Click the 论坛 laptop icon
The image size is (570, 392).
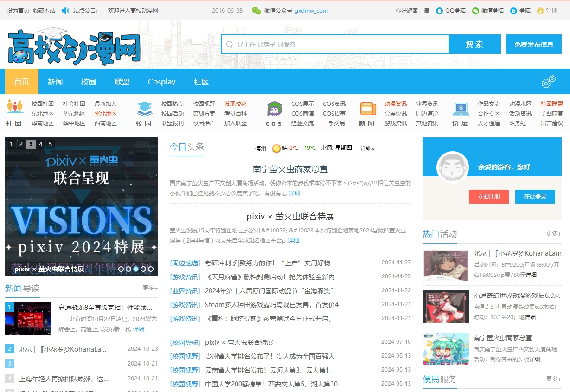[461, 109]
